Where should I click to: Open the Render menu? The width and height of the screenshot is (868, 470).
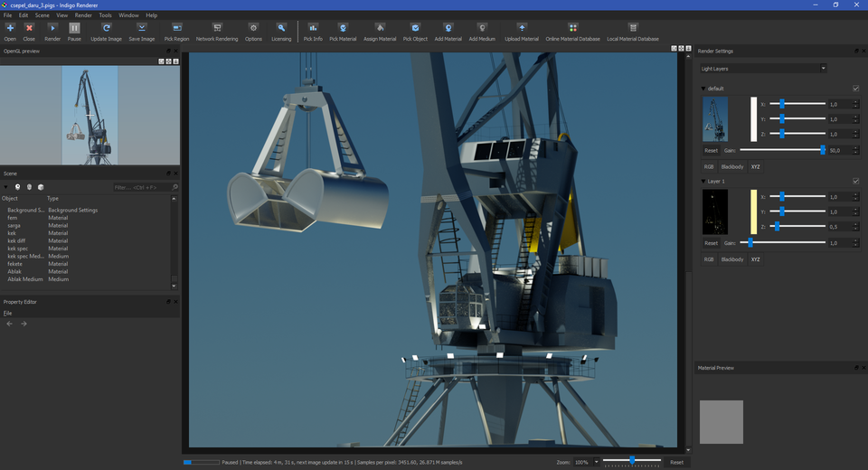(83, 15)
